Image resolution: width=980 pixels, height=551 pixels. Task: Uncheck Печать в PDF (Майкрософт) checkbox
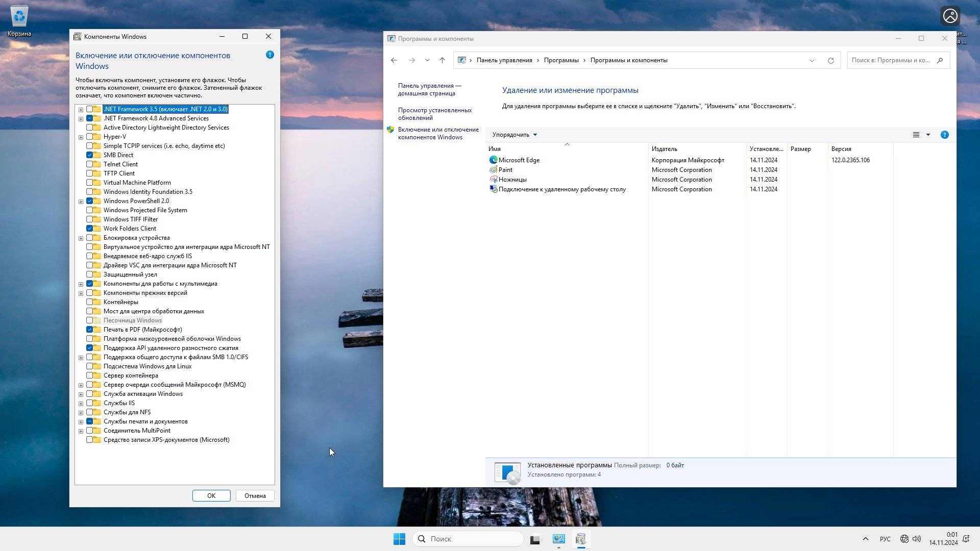coord(89,330)
